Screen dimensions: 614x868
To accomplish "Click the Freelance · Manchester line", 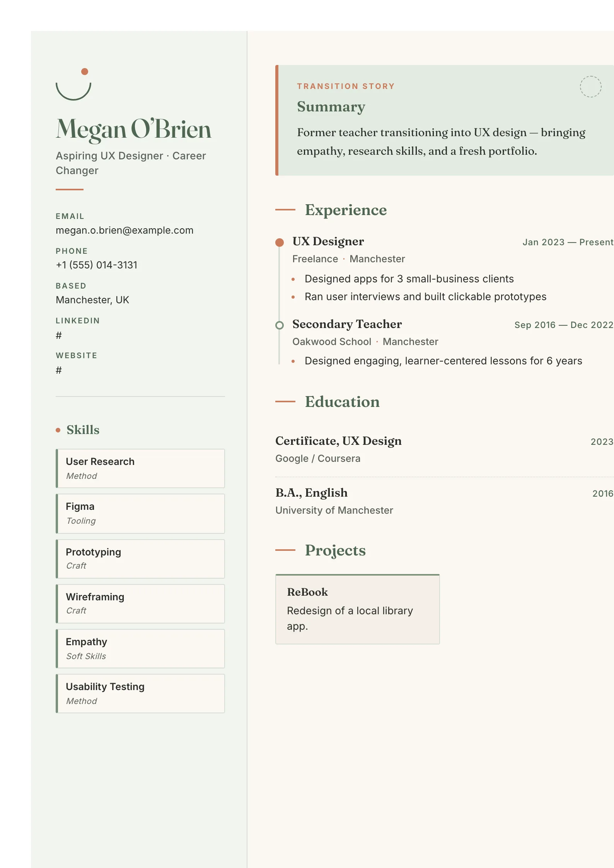I will tap(349, 259).
